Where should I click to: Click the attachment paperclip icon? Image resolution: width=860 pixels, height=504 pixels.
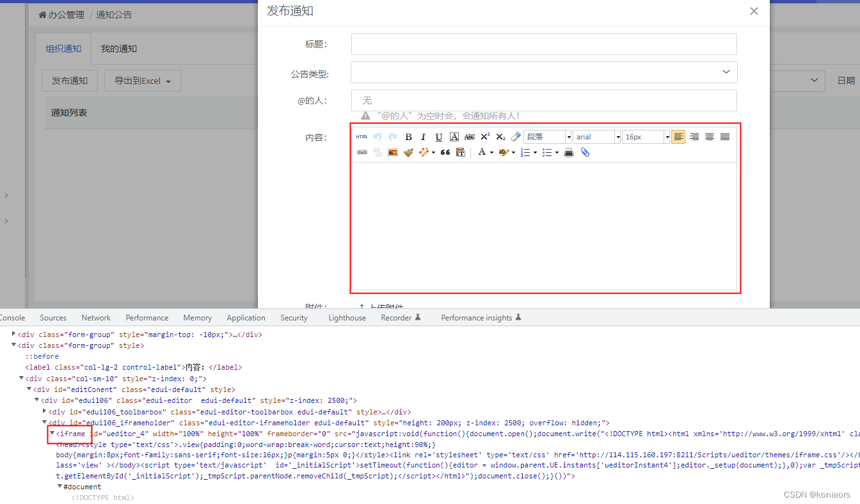584,152
